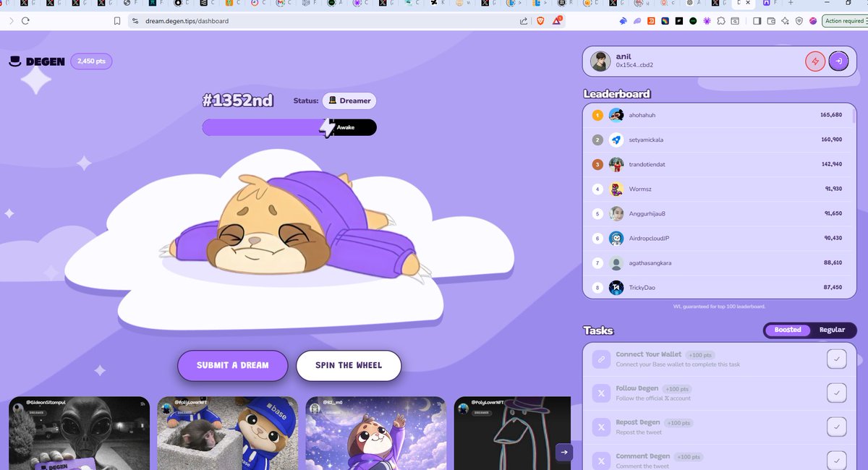
Task: Switch to the Gmail browser tab
Action: 285,4
